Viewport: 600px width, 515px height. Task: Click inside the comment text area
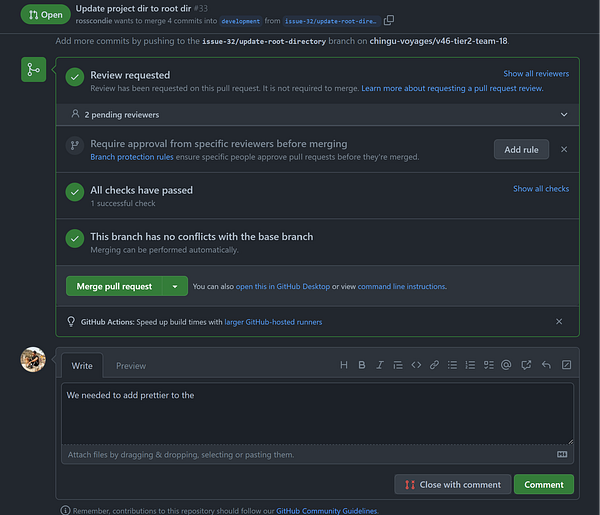tap(316, 414)
